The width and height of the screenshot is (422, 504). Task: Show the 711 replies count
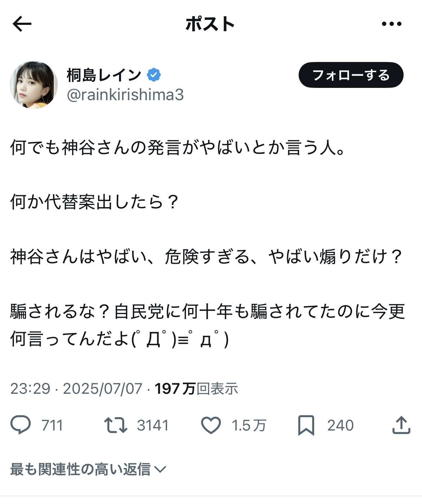coord(52,425)
